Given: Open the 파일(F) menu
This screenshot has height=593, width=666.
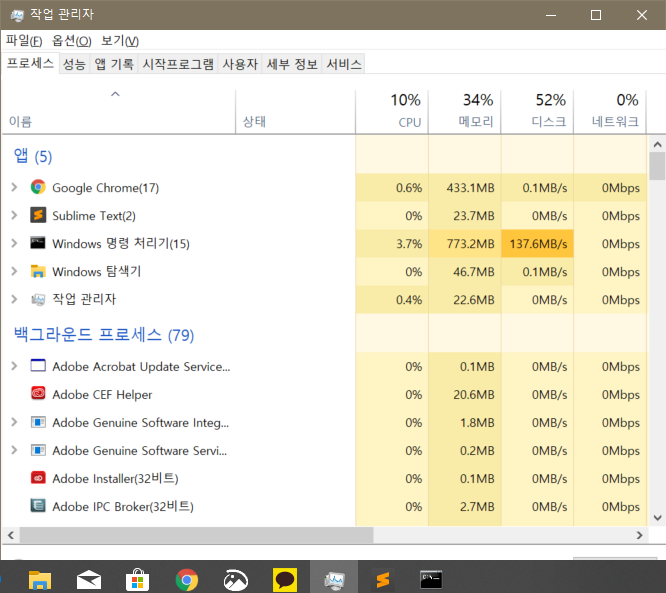Looking at the screenshot, I should [x=24, y=41].
